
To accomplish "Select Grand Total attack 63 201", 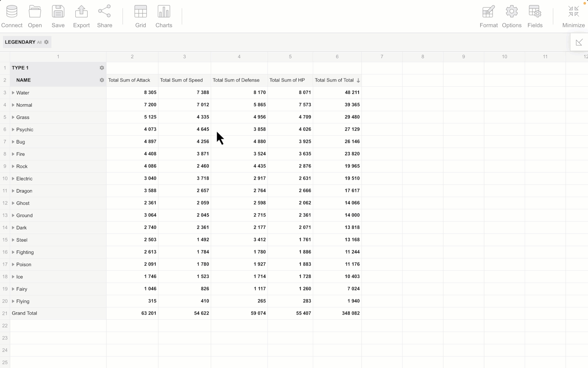I will pos(132,313).
